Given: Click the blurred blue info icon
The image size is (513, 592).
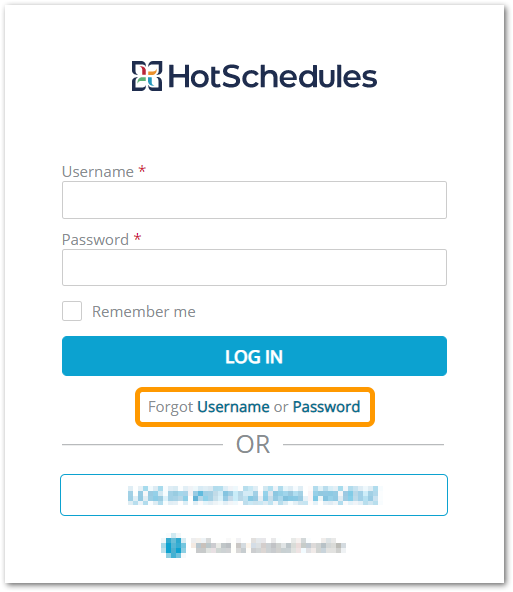Looking at the screenshot, I should 174,546.
